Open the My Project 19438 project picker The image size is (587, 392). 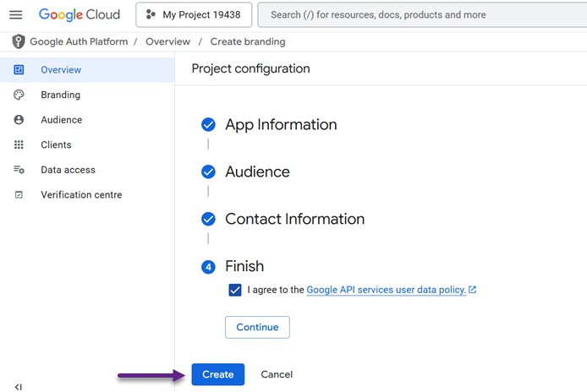(193, 15)
